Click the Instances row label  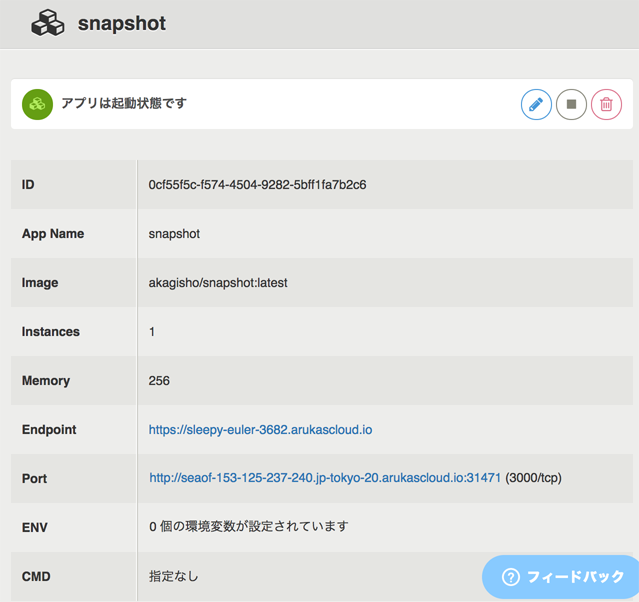point(51,332)
